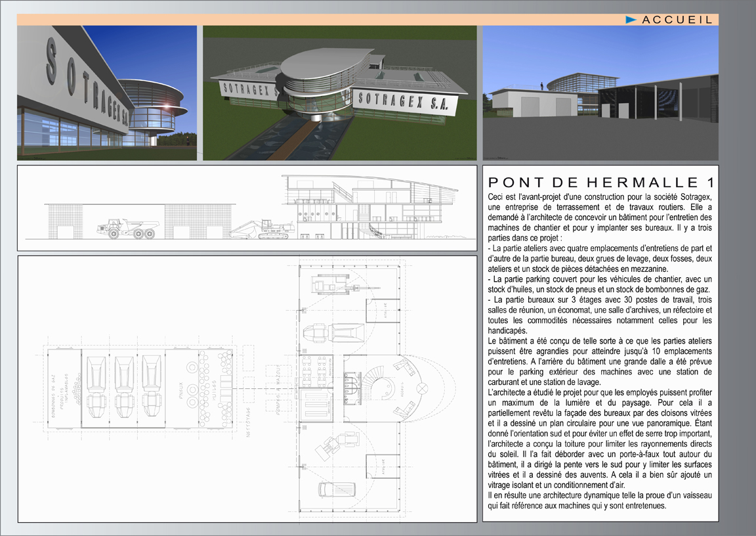This screenshot has width=756, height=536.
Task: Click the excavator in the elevation drawing
Action: point(263,229)
